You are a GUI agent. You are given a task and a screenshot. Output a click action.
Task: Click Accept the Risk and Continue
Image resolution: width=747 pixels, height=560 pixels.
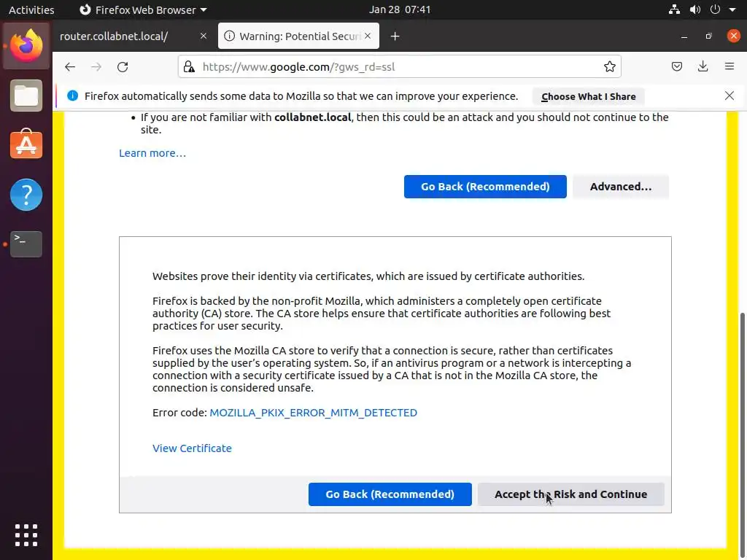(570, 494)
